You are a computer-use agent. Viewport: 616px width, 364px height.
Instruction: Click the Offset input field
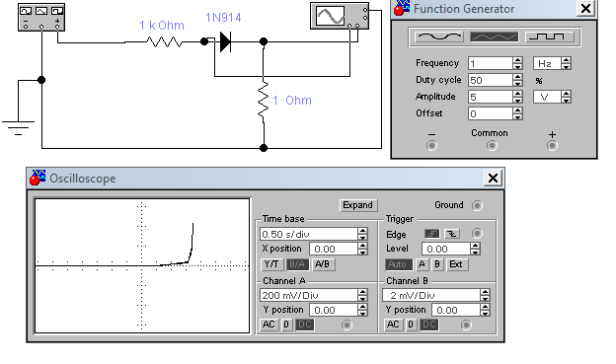491,113
